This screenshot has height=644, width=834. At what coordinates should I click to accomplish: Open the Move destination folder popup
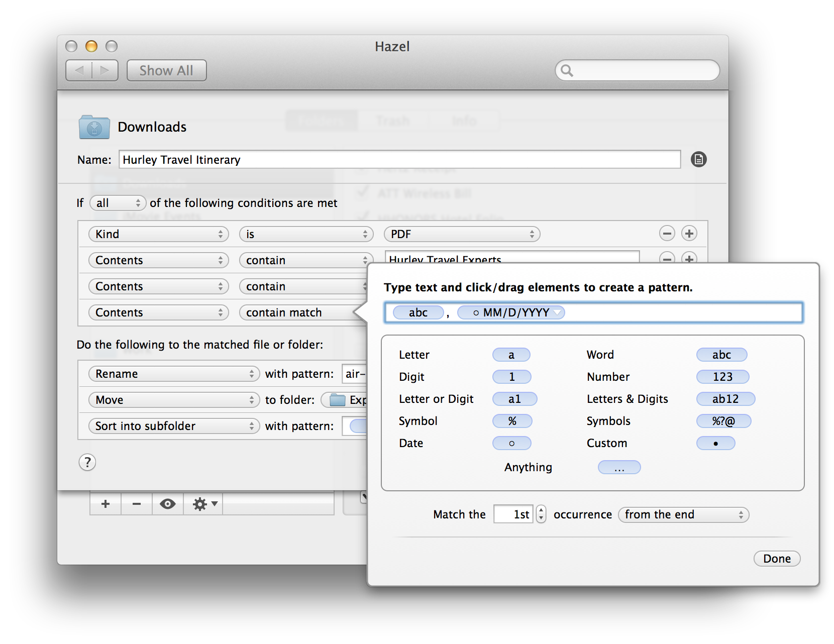[345, 400]
